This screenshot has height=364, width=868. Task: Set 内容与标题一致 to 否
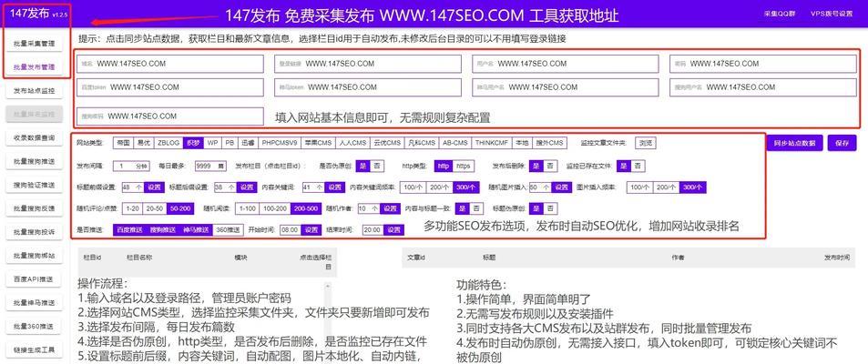[476, 208]
